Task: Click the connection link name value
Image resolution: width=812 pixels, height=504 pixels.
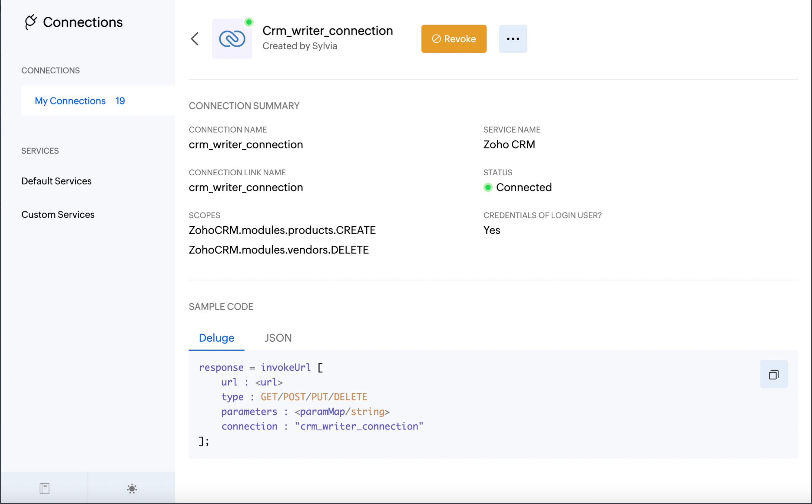Action: (246, 187)
